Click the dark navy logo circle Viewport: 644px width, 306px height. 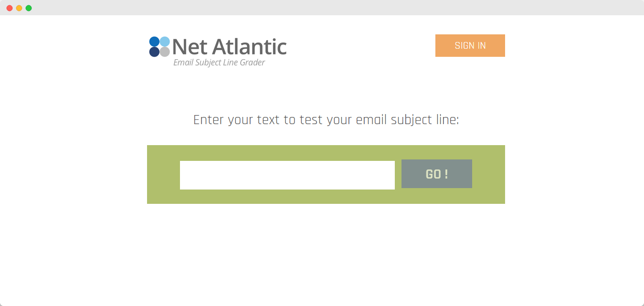tap(154, 52)
